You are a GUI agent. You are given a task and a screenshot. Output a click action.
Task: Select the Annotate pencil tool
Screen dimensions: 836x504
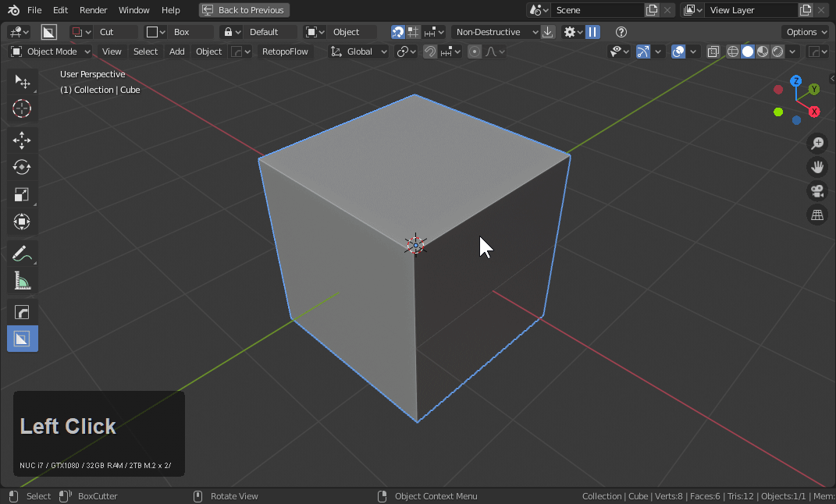[22, 254]
